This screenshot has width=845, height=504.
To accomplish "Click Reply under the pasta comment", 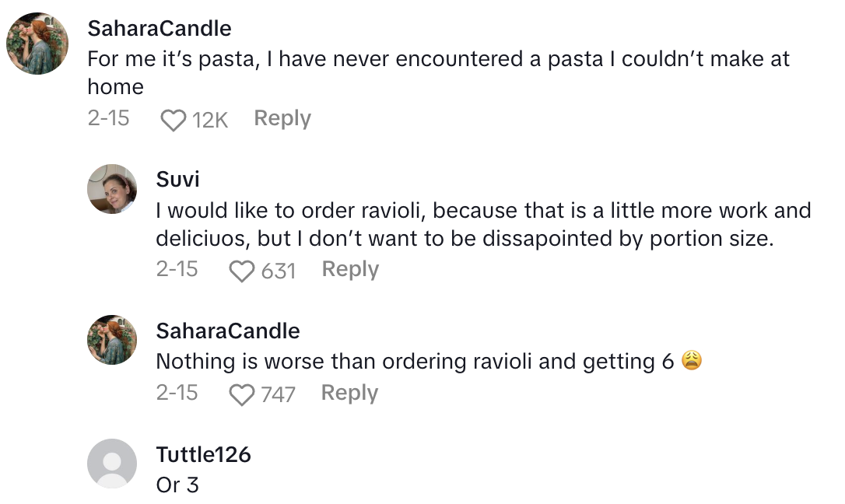I will pyautogui.click(x=282, y=118).
